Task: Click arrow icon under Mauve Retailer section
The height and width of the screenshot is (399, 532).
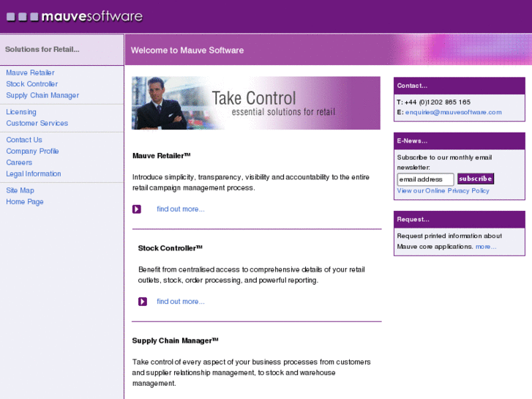Action: (x=137, y=209)
